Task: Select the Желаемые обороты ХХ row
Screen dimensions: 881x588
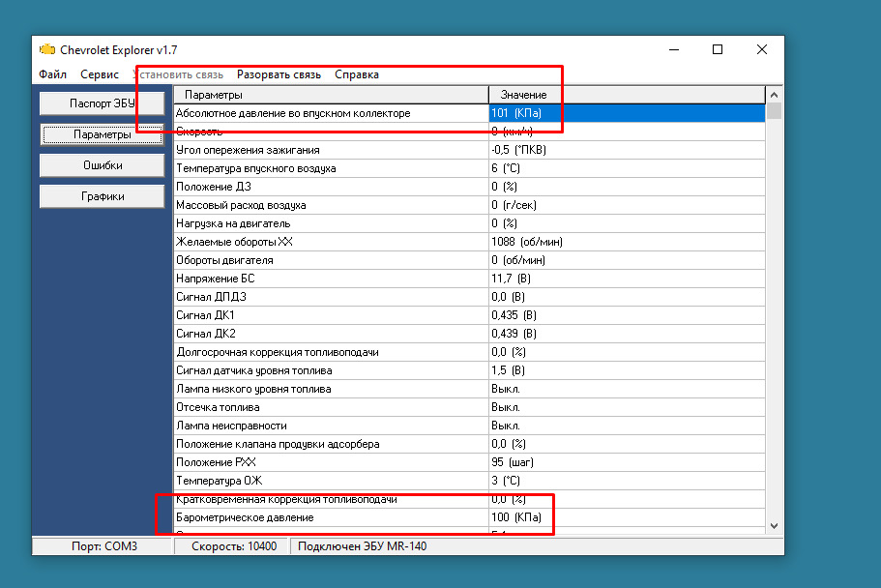Action: [x=469, y=242]
